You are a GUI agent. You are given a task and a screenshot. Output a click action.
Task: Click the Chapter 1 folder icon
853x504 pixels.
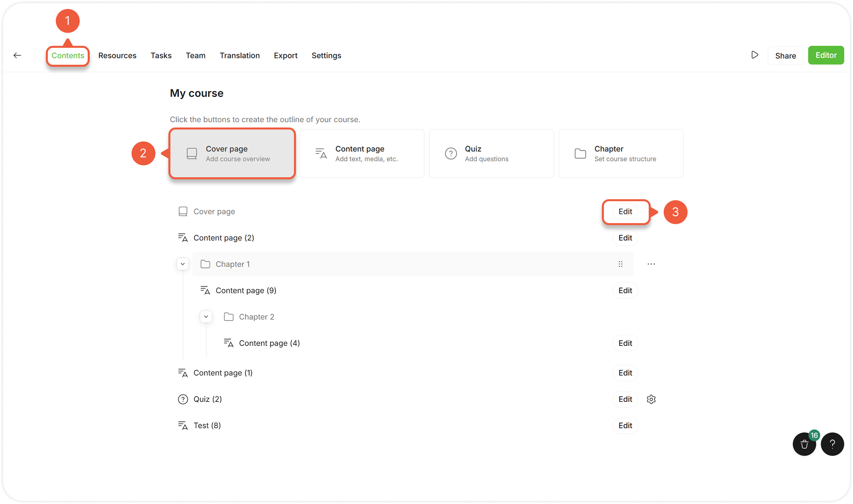coord(205,264)
